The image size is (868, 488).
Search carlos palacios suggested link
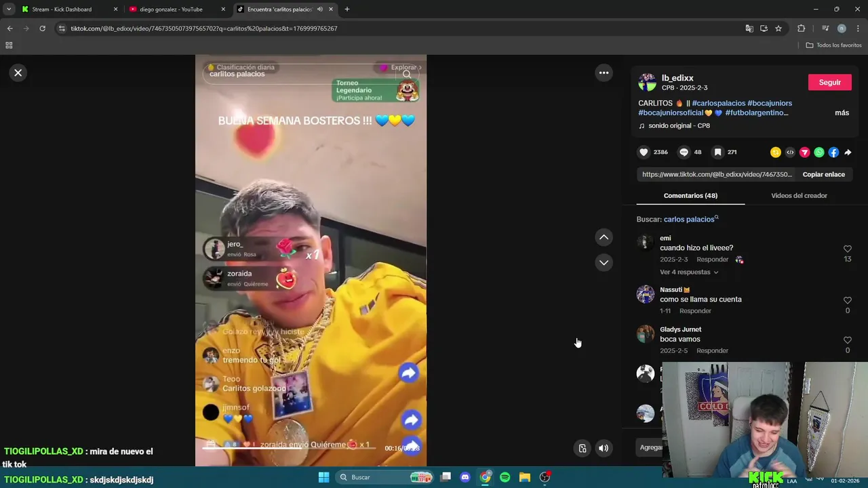pyautogui.click(x=690, y=219)
